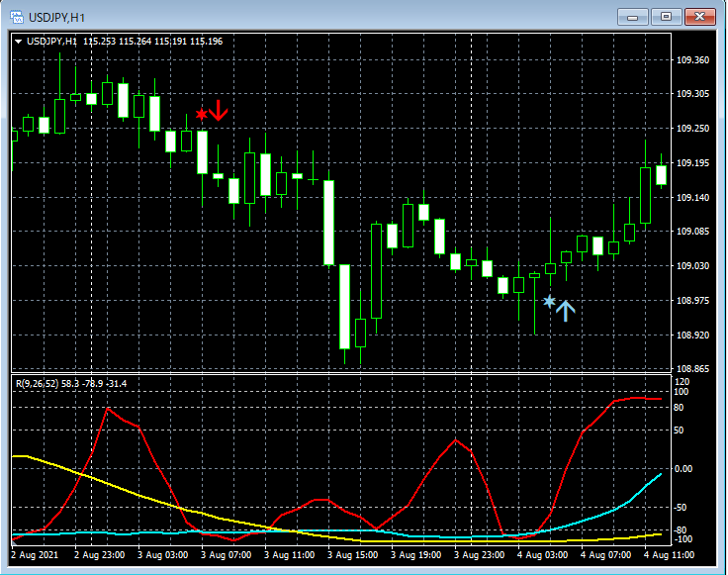Click the chart shift marker at bottom-left corner
728x575 pixels.
15,541
